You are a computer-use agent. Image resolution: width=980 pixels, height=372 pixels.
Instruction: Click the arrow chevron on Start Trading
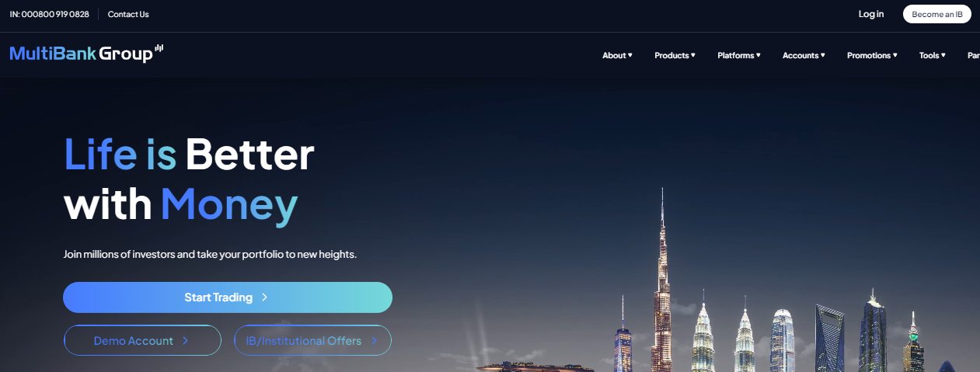[265, 297]
